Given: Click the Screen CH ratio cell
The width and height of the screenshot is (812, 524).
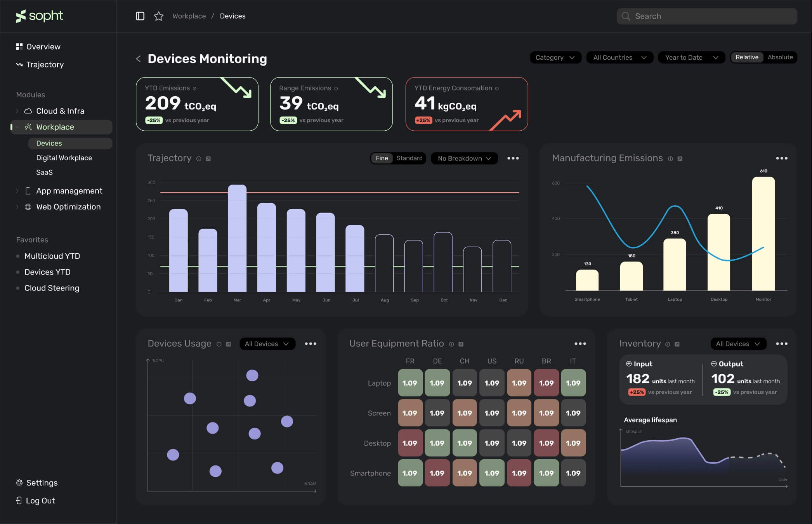Looking at the screenshot, I should (x=465, y=413).
